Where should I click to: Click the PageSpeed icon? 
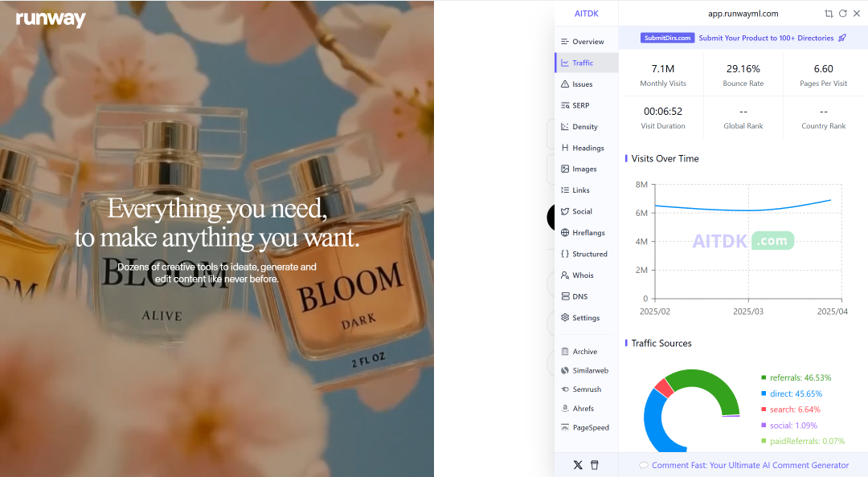pos(565,427)
